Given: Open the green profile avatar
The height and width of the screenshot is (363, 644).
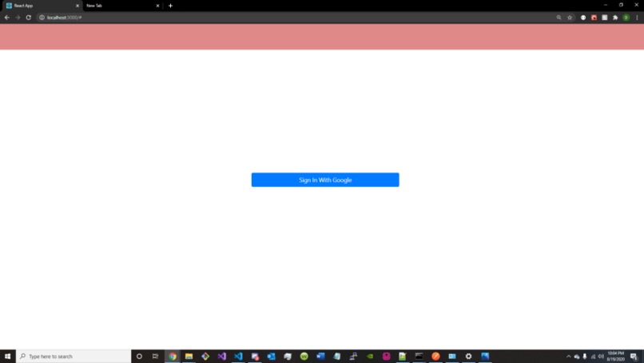Looking at the screenshot, I should coord(626,18).
